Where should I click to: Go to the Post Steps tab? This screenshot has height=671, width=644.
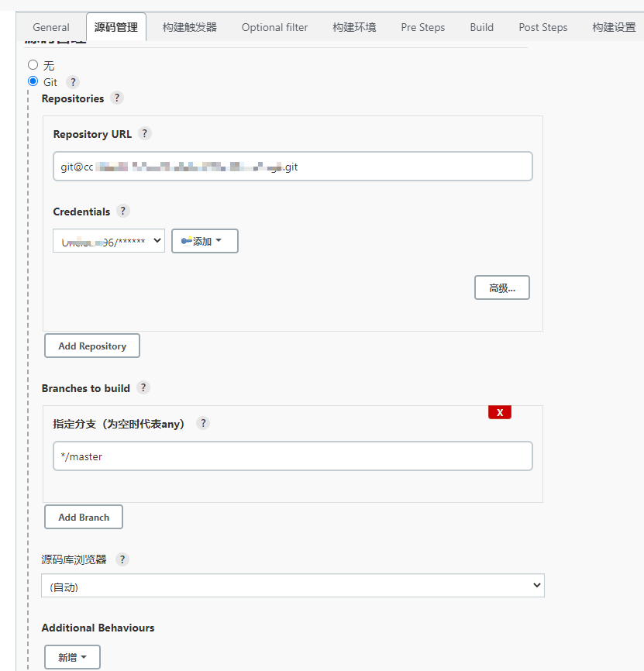[x=542, y=27]
